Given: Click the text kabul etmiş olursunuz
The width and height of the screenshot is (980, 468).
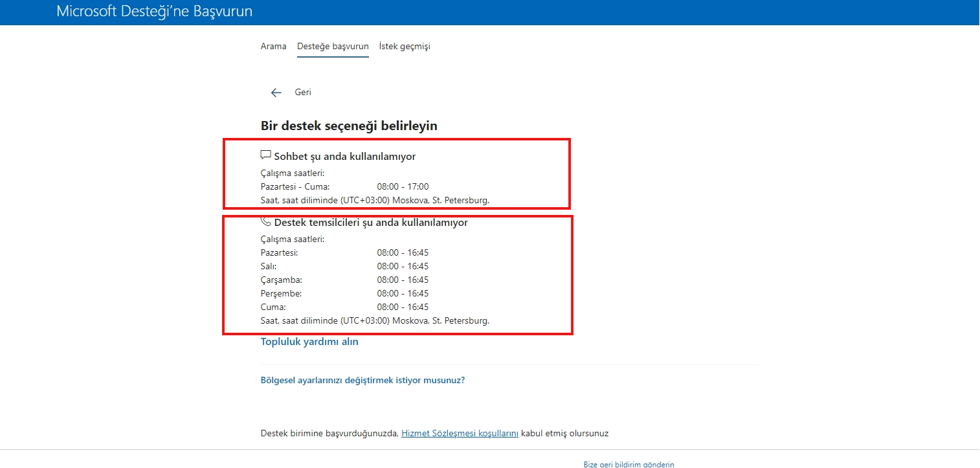Looking at the screenshot, I should point(564,434).
